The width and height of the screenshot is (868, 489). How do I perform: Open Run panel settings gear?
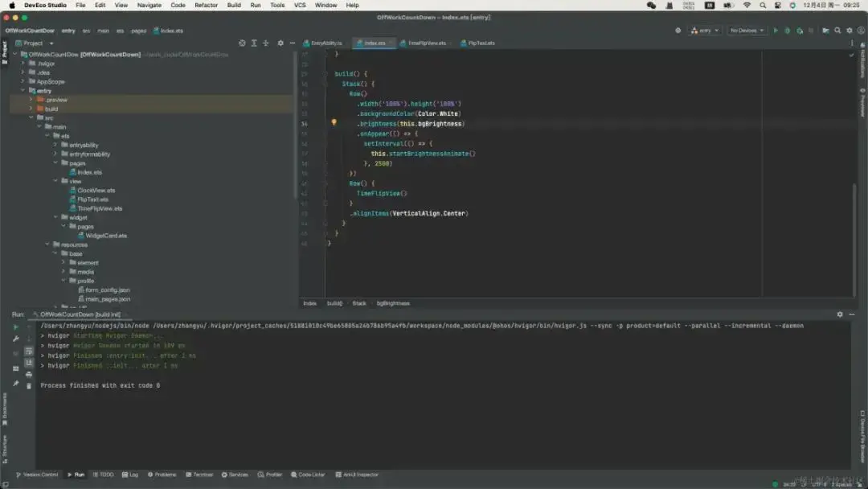pyautogui.click(x=840, y=314)
